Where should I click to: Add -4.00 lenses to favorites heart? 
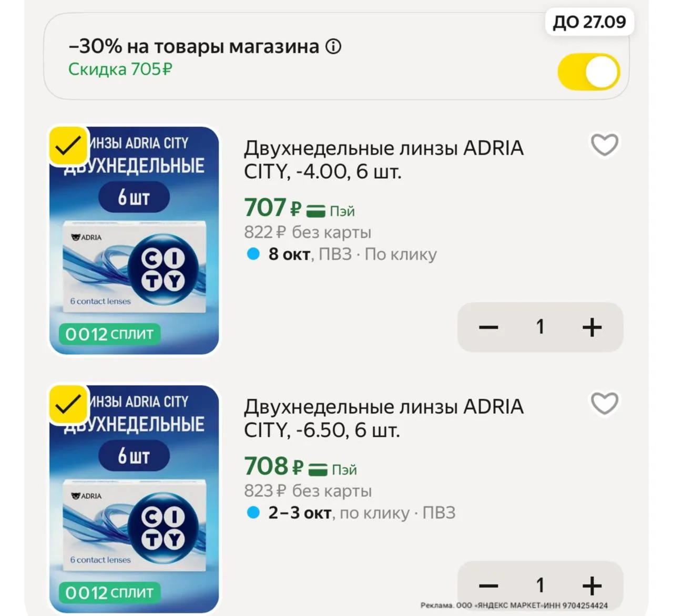(605, 145)
